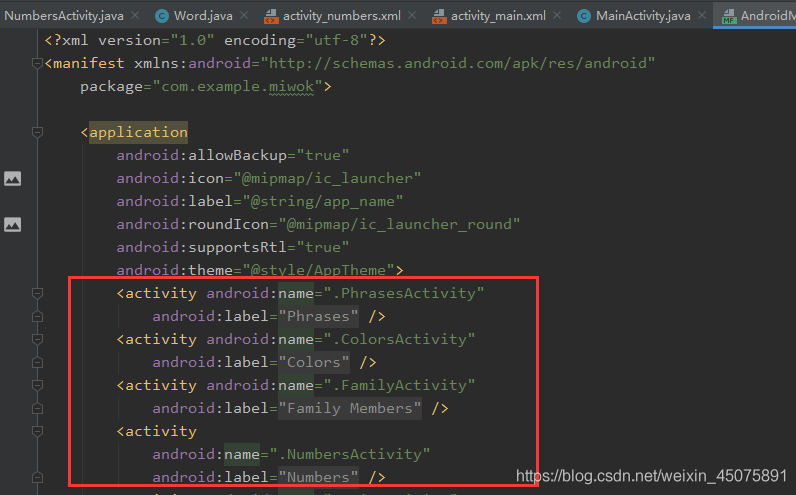
Task: Click the ".NumbersActivity" name value
Action: point(350,454)
